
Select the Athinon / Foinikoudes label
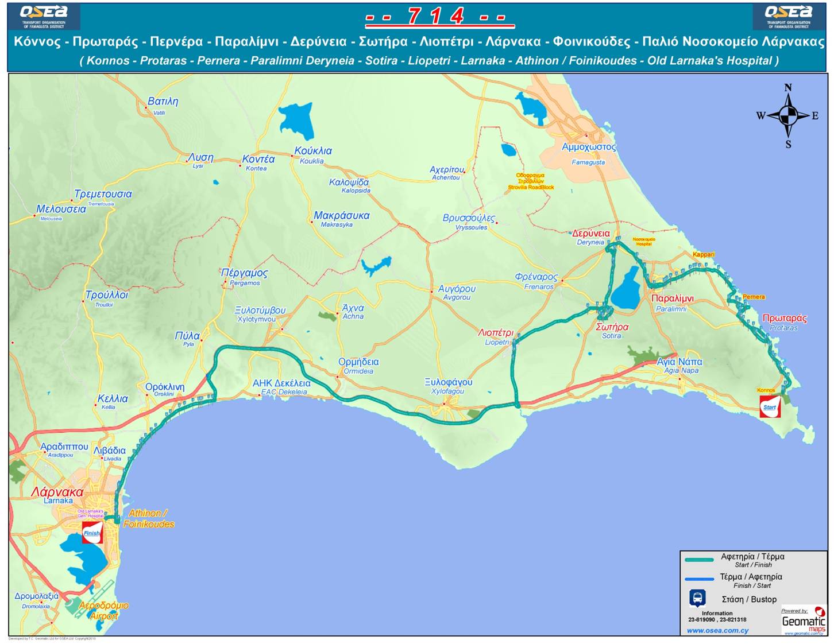[148, 518]
